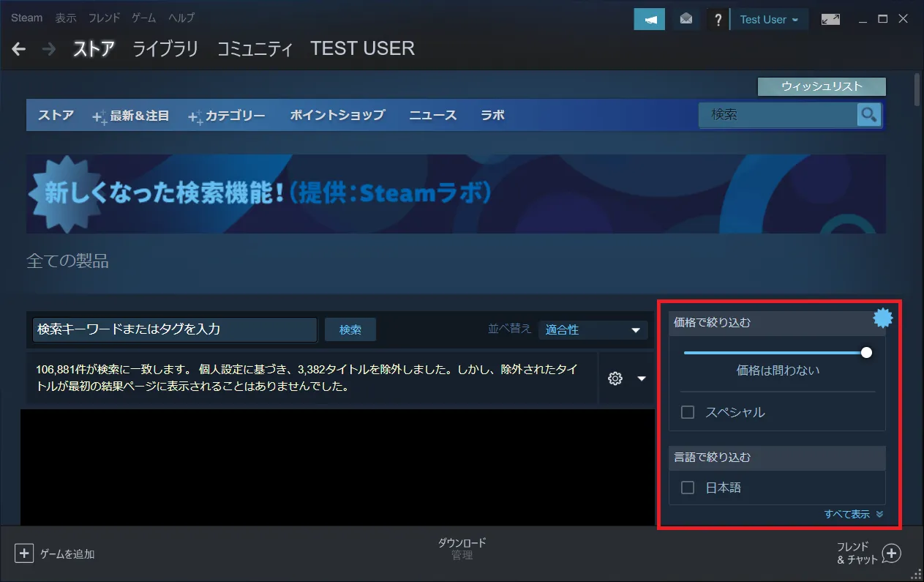Open ラボ in the store nav
Screen dimensions: 924x582
click(492, 115)
